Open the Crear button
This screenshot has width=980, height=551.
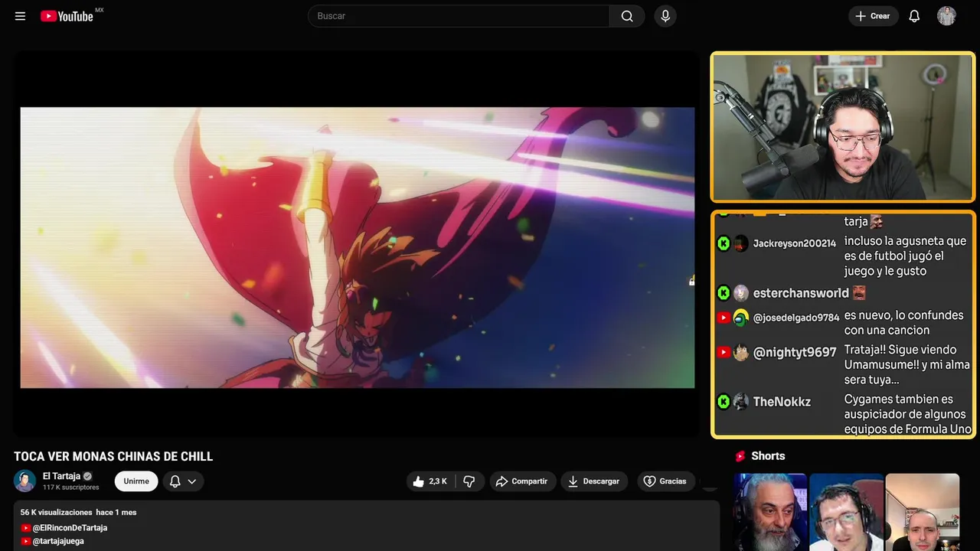(873, 16)
